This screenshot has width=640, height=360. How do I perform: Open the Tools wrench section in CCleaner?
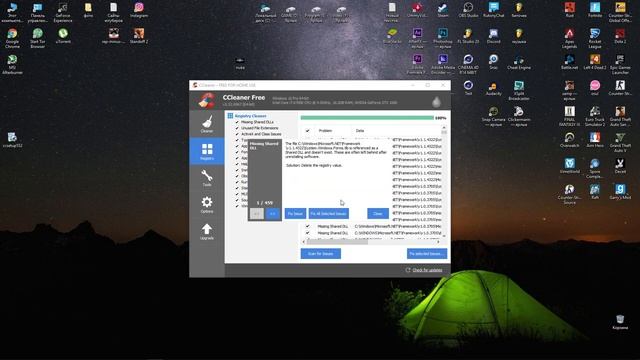pyautogui.click(x=207, y=178)
